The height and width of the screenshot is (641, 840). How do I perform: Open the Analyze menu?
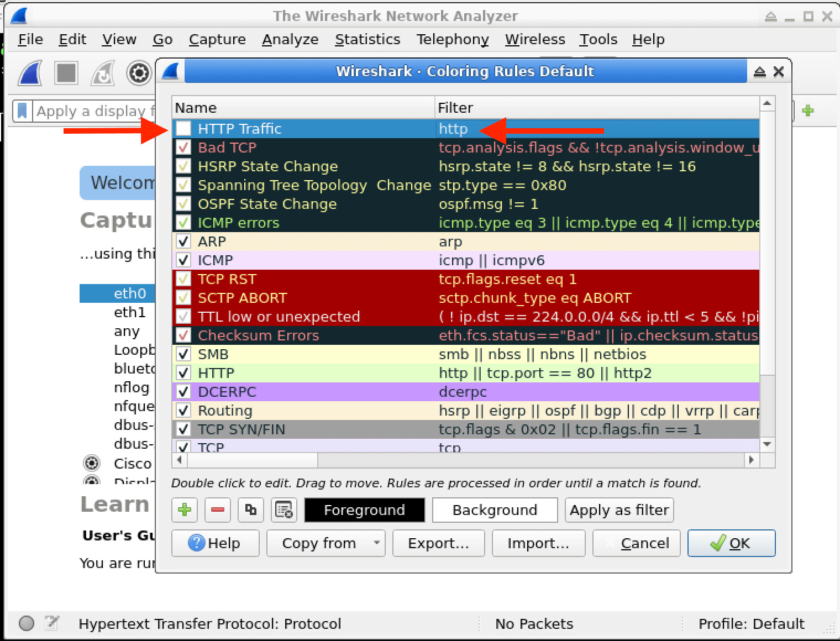coord(290,40)
